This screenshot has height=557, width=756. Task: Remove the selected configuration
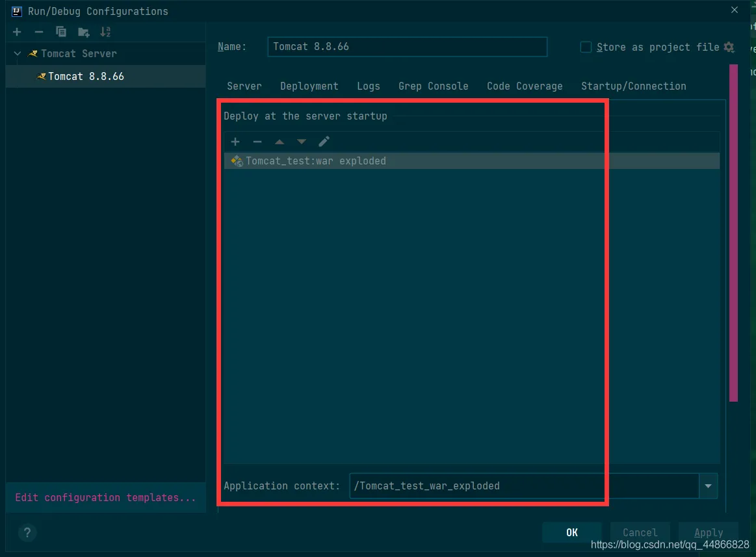pyautogui.click(x=39, y=32)
